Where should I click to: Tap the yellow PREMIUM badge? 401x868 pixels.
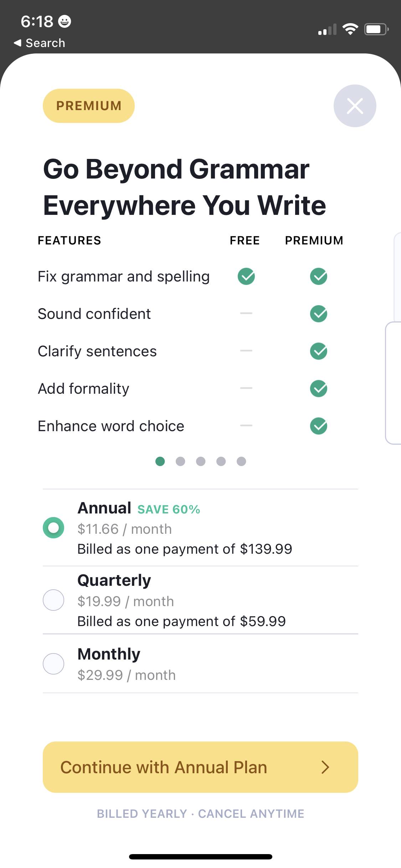tap(88, 105)
